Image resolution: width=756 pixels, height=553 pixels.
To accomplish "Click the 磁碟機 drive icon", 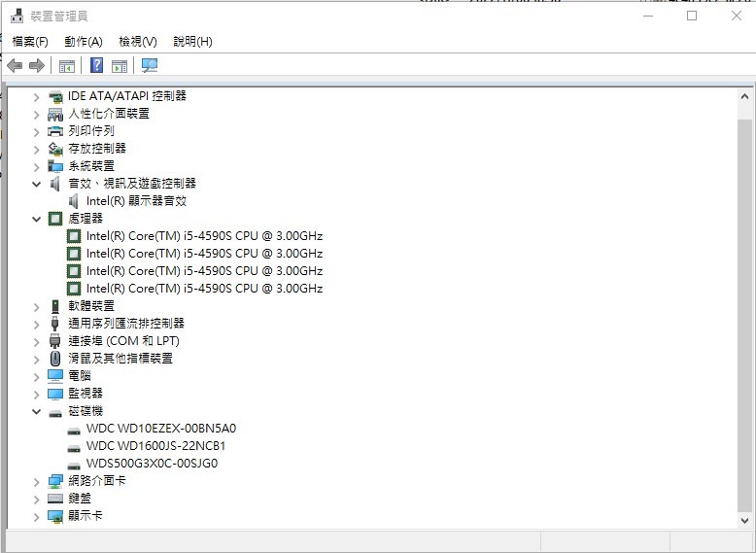I will point(55,413).
